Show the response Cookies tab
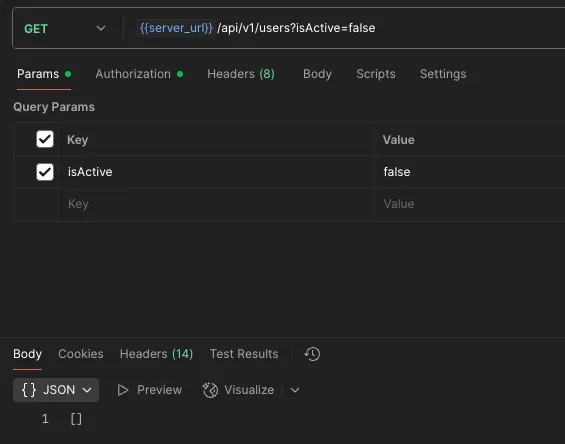Image resolution: width=565 pixels, height=444 pixels. click(x=81, y=354)
